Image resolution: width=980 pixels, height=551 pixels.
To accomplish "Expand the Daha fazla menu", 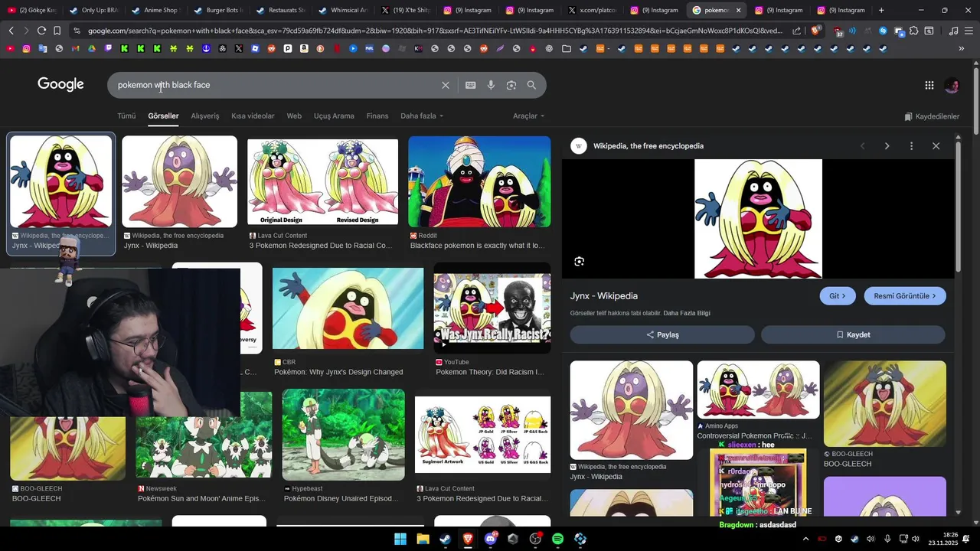I will tap(422, 116).
